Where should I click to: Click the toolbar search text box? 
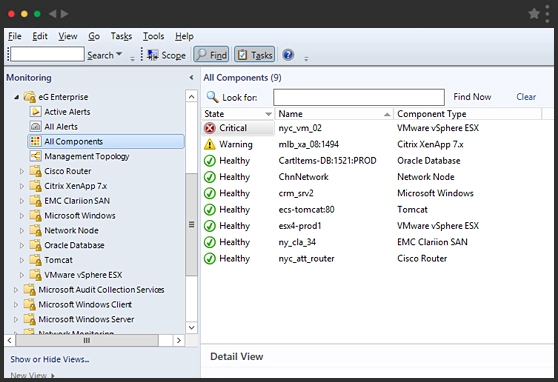(47, 54)
